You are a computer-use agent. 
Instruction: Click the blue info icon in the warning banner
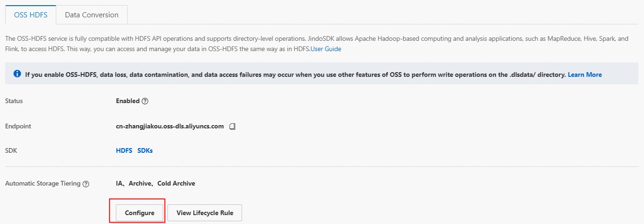click(17, 74)
